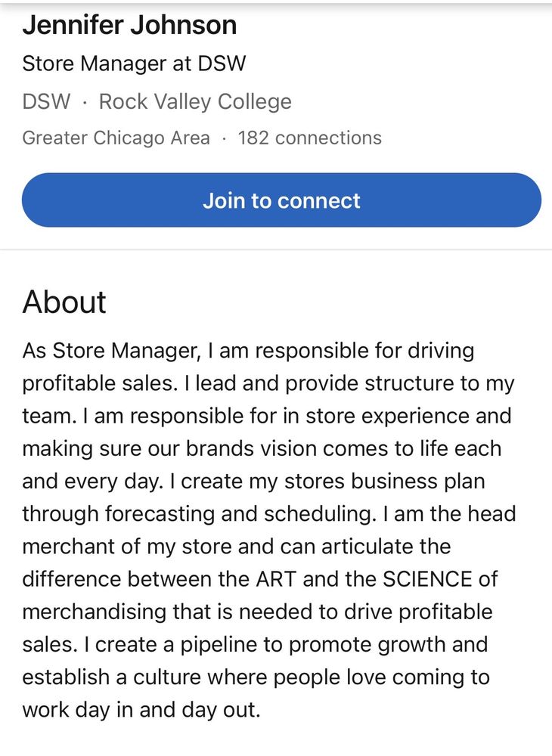Image resolution: width=552 pixels, height=756 pixels.
Task: View the 182 connections count
Action: pyautogui.click(x=309, y=138)
